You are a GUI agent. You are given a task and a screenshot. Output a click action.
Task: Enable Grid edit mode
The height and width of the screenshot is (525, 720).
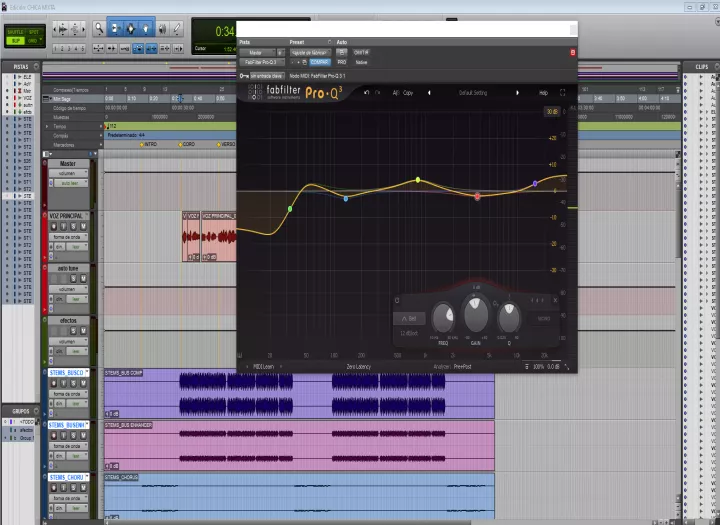pos(34,41)
